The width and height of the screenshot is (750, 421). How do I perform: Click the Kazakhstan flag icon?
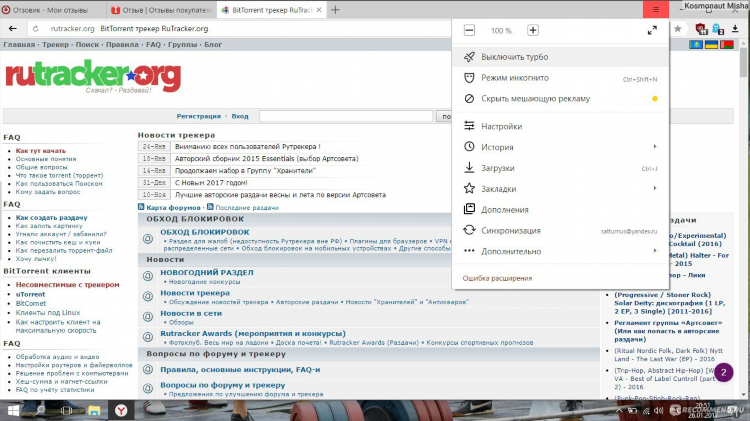coord(695,45)
